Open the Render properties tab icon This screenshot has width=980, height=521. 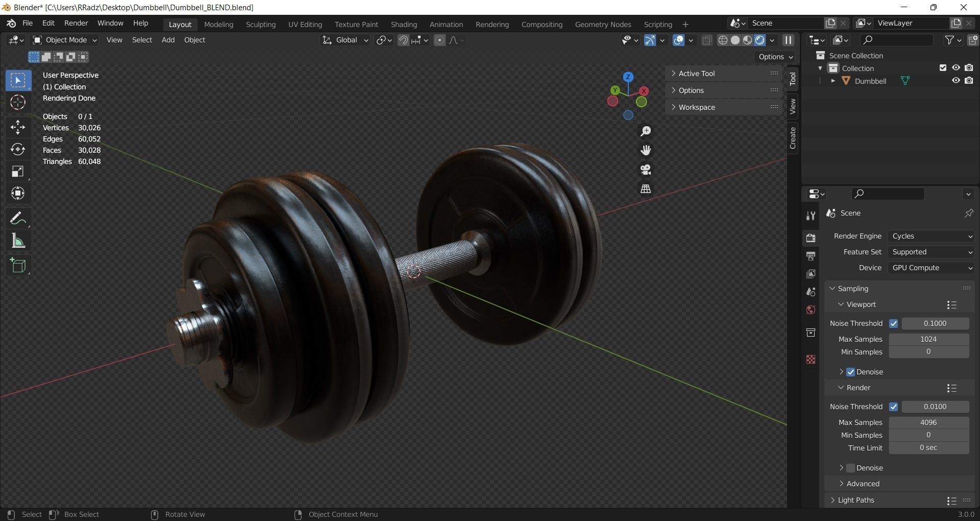(811, 238)
